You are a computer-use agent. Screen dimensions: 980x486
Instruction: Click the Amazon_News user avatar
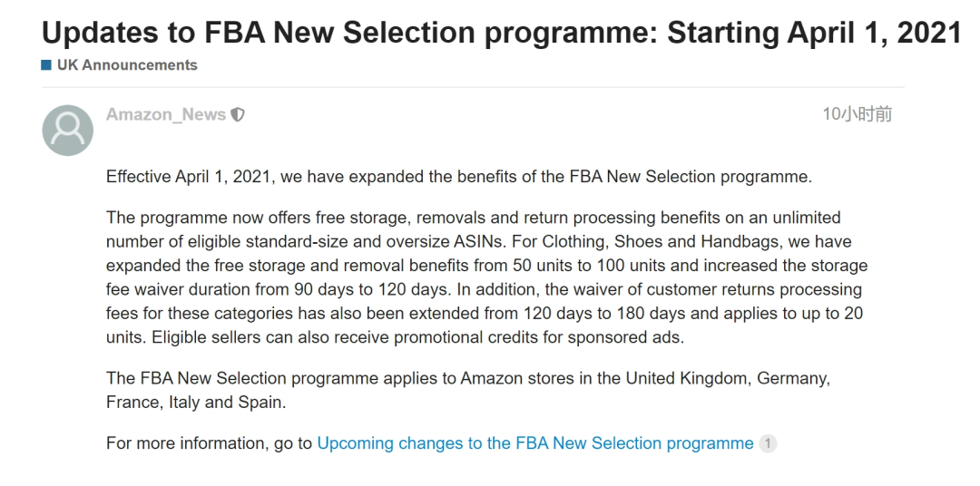tap(67, 130)
